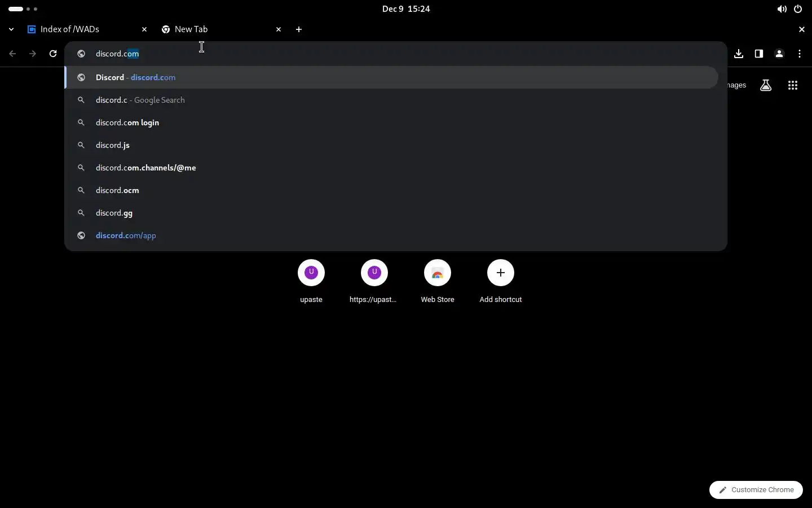The width and height of the screenshot is (812, 508).
Task: Open the https://upast... shortcut
Action: [x=375, y=282]
